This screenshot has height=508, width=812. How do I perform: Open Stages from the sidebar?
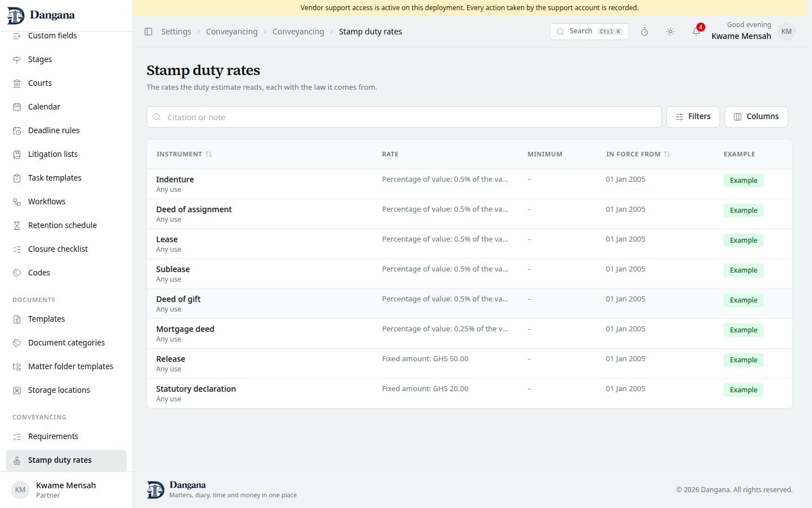[x=66, y=59]
